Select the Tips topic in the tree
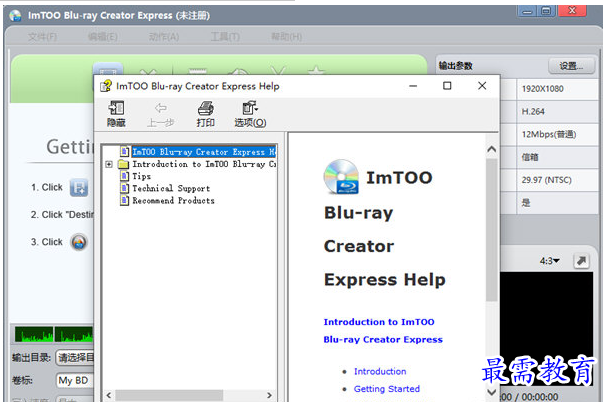The height and width of the screenshot is (402, 603). click(x=142, y=177)
